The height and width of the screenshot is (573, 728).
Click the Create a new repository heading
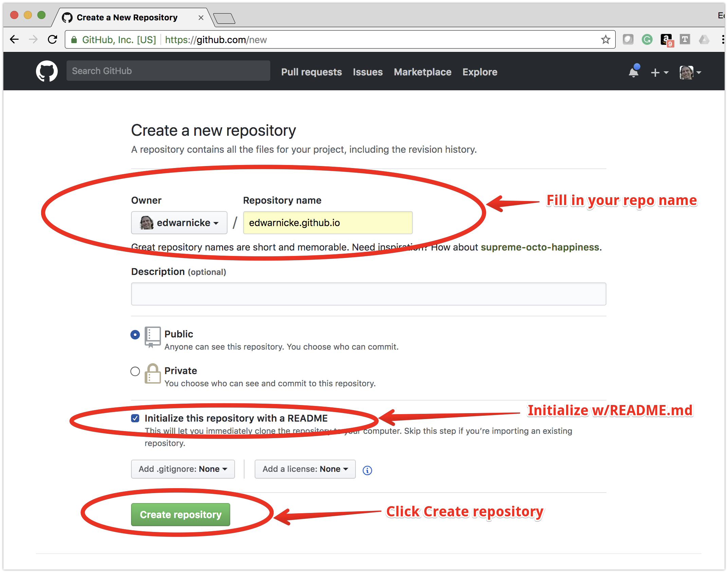click(214, 130)
